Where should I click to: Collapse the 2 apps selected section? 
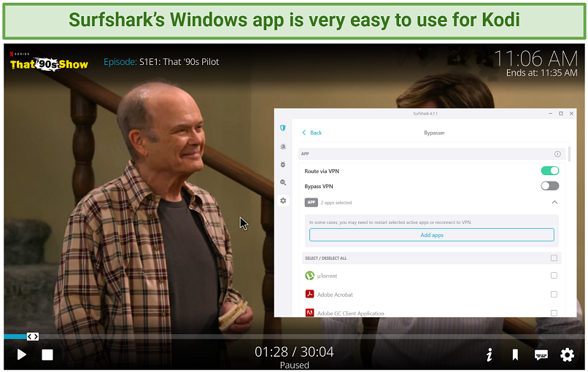click(554, 203)
